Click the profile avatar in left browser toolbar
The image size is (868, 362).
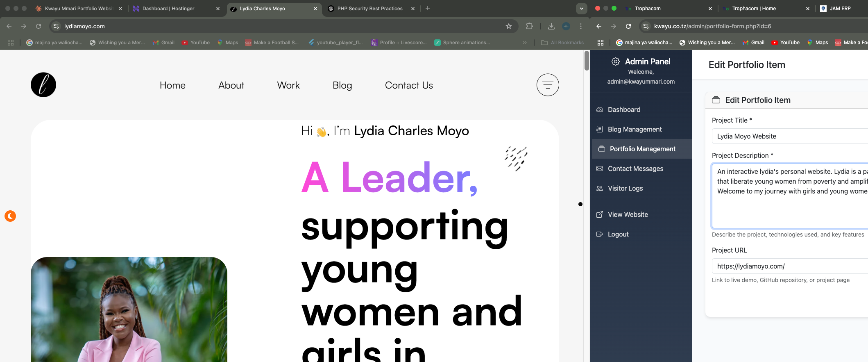(566, 26)
